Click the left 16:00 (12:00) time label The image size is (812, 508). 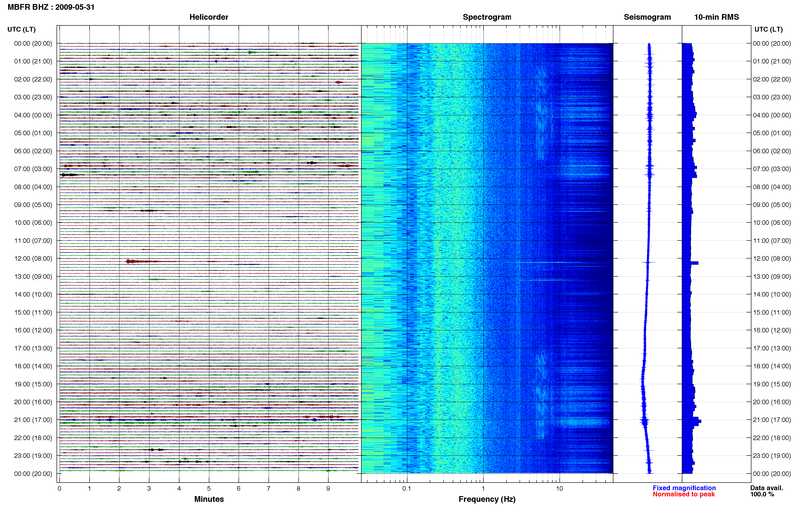[x=33, y=330]
